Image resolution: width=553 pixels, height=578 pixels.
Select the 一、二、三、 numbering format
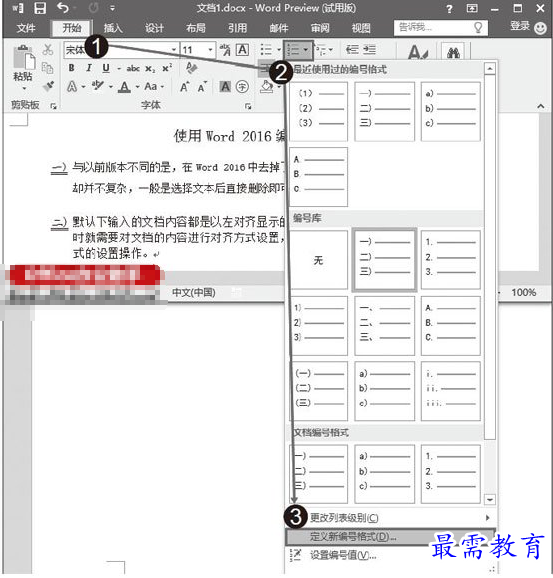pos(385,325)
